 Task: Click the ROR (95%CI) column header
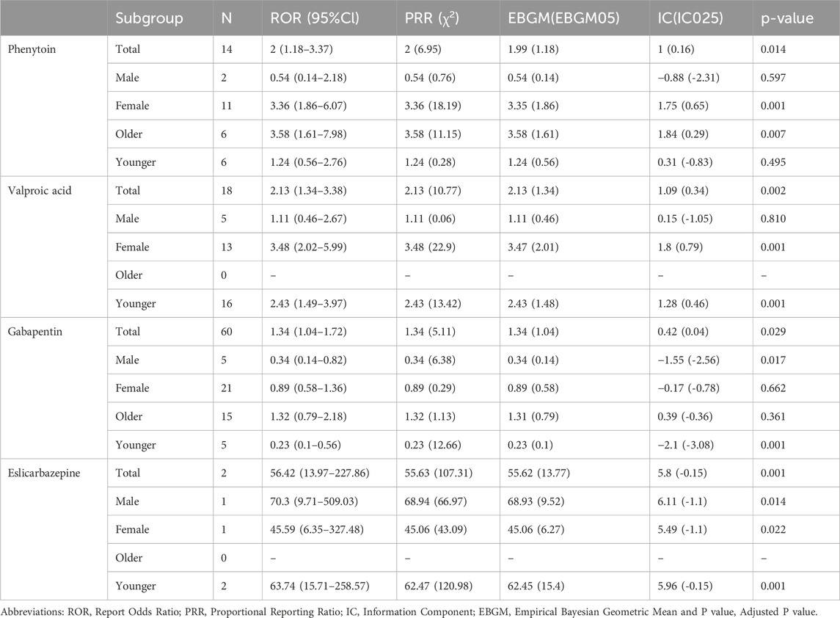click(x=307, y=19)
